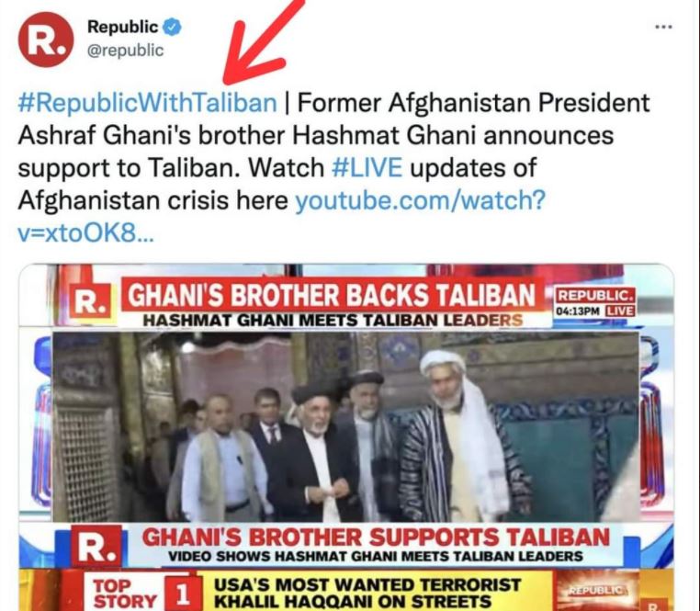Click the Khalil Haqqani ticker headline
Image resolution: width=700 pixels, height=611 pixels.
tap(367, 593)
